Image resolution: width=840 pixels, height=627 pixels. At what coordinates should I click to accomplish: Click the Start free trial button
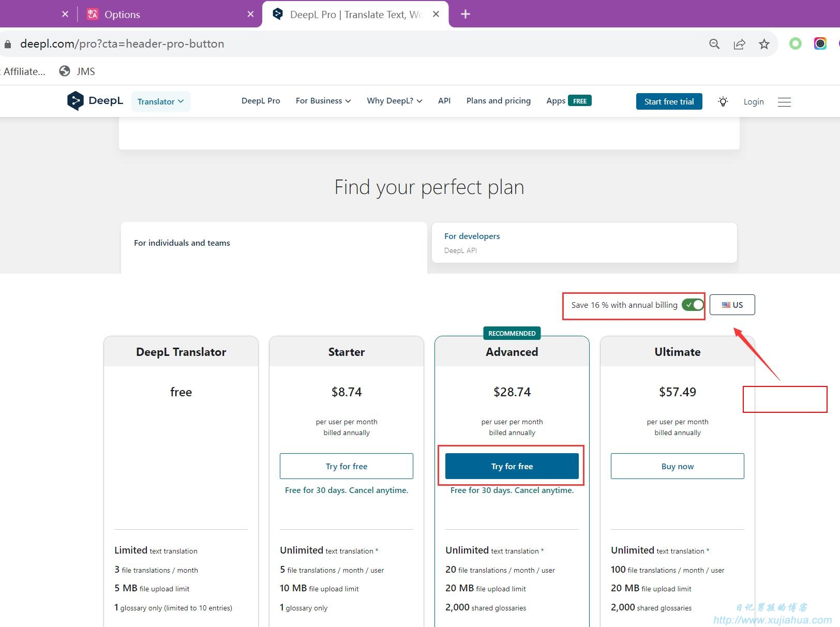(x=669, y=101)
